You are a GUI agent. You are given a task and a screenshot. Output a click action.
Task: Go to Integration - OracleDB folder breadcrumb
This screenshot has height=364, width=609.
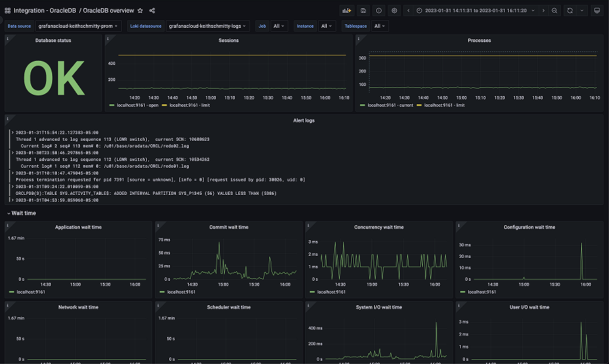(44, 11)
